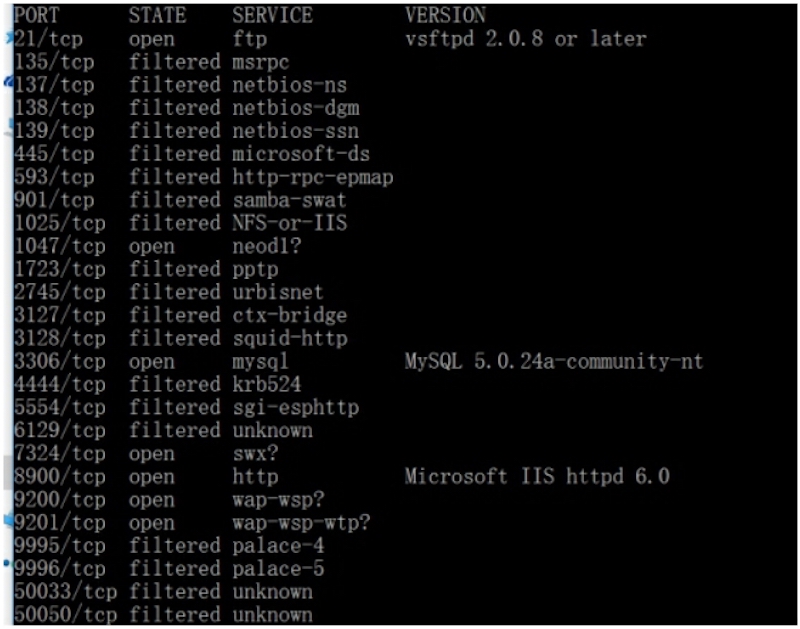The image size is (800, 629).
Task: Click the STATE column header
Action: tap(157, 16)
